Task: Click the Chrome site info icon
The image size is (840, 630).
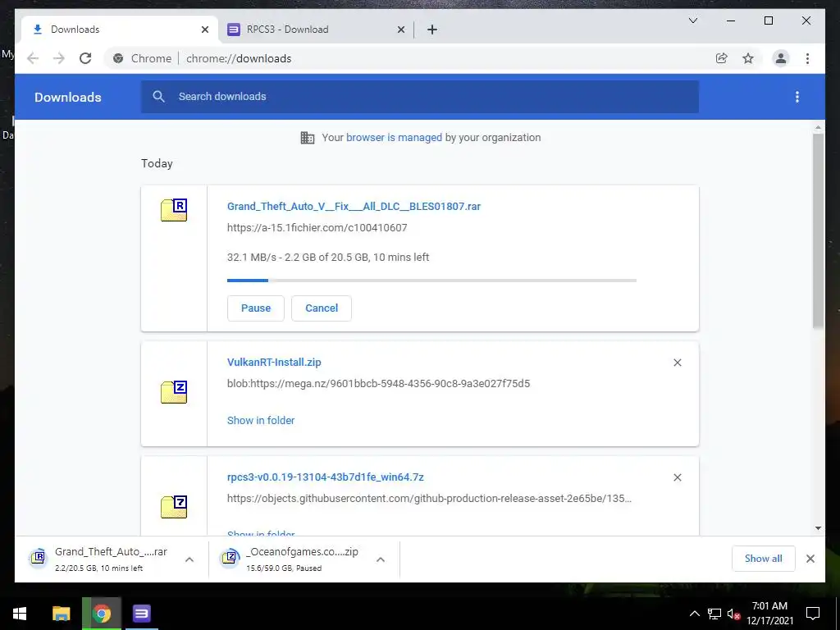Action: tap(118, 58)
